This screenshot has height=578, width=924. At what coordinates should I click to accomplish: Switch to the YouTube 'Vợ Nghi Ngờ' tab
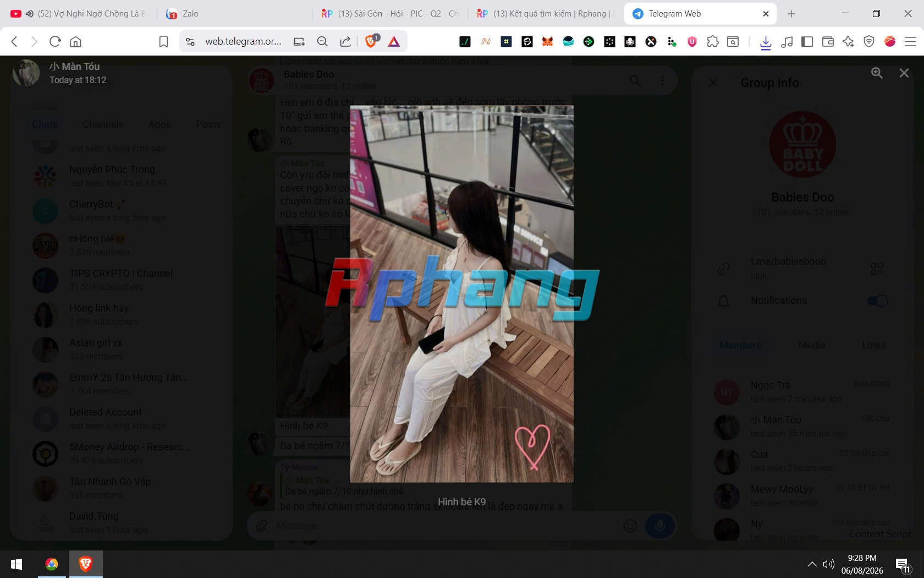pyautogui.click(x=78, y=14)
